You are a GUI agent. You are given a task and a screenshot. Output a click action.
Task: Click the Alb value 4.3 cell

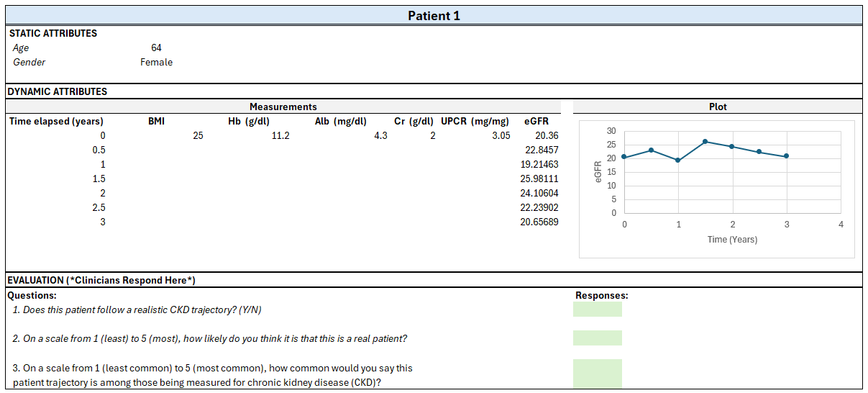tap(380, 135)
